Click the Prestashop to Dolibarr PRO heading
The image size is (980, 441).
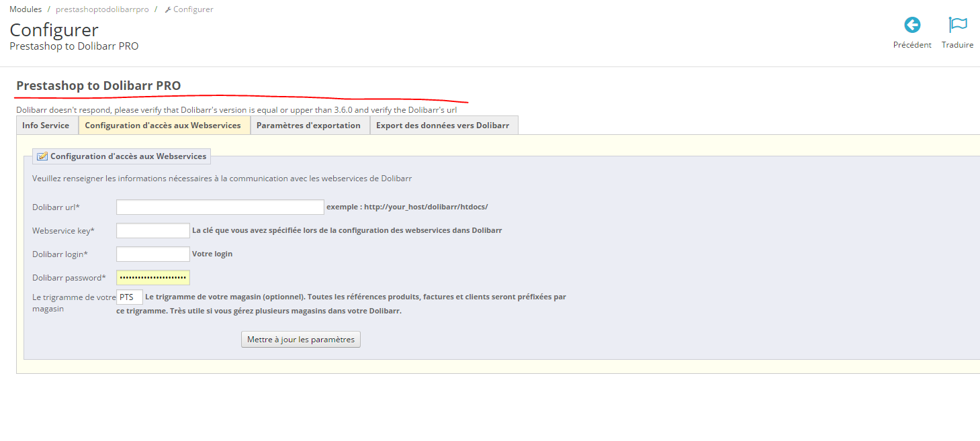point(99,86)
